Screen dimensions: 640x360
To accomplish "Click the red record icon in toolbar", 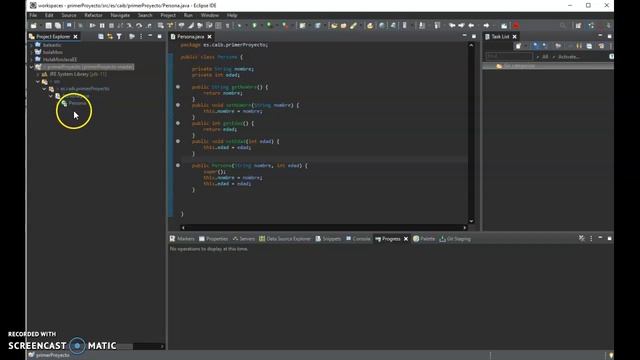I will (x=516, y=26).
